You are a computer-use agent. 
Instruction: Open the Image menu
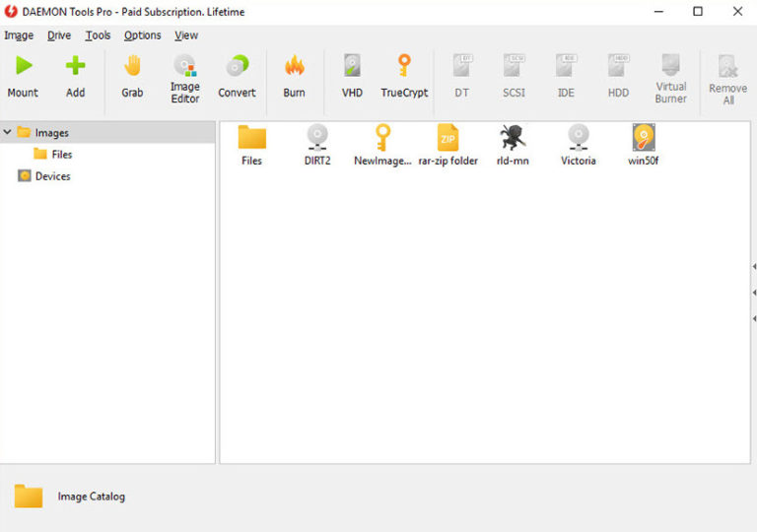[x=19, y=35]
